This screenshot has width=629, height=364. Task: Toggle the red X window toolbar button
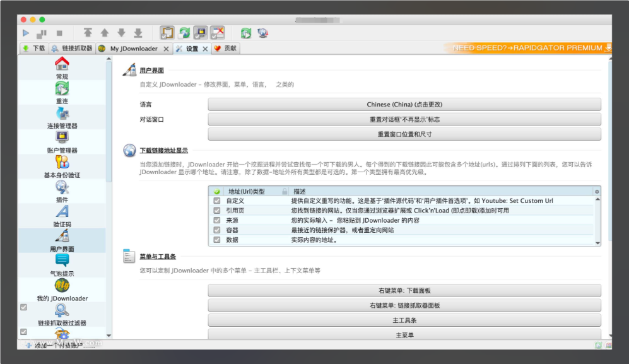click(x=218, y=33)
